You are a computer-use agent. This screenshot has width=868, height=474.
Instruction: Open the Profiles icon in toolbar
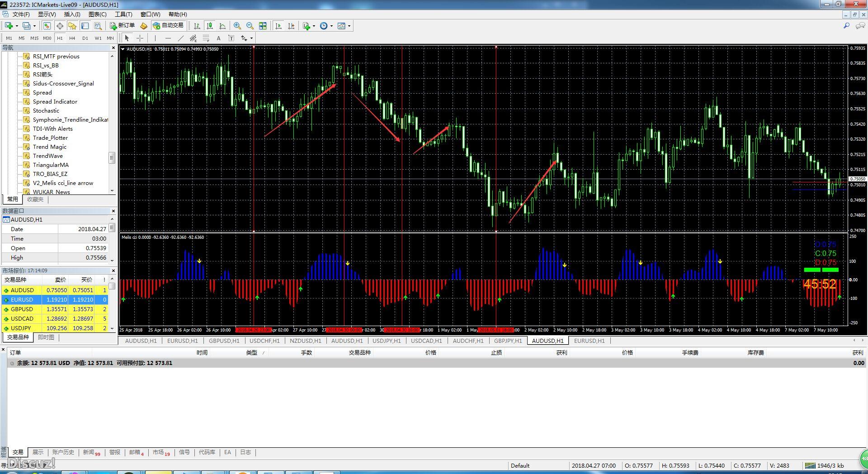27,26
